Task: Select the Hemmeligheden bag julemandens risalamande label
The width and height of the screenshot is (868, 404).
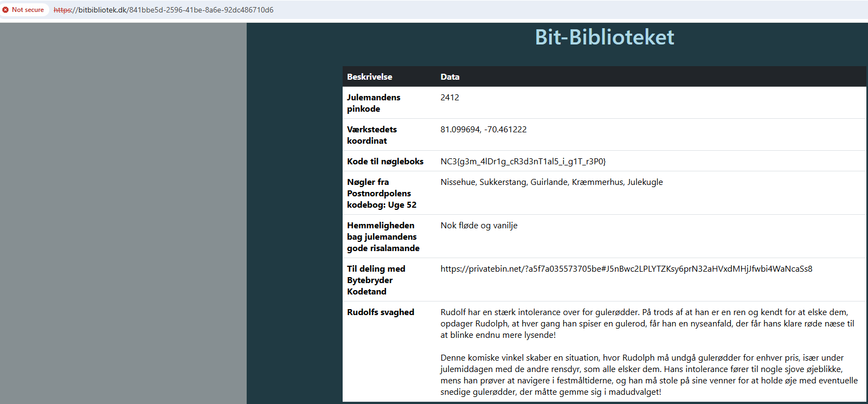Action: click(383, 237)
